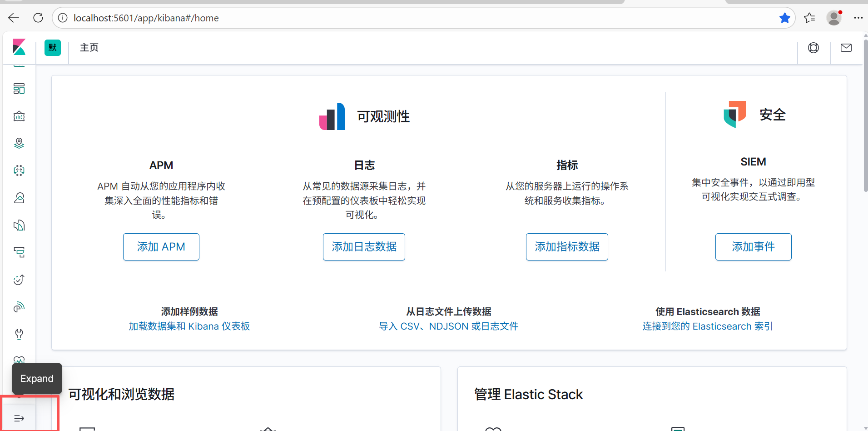Click the 安全 heading
Viewport: 868px width, 431px height.
point(773,115)
